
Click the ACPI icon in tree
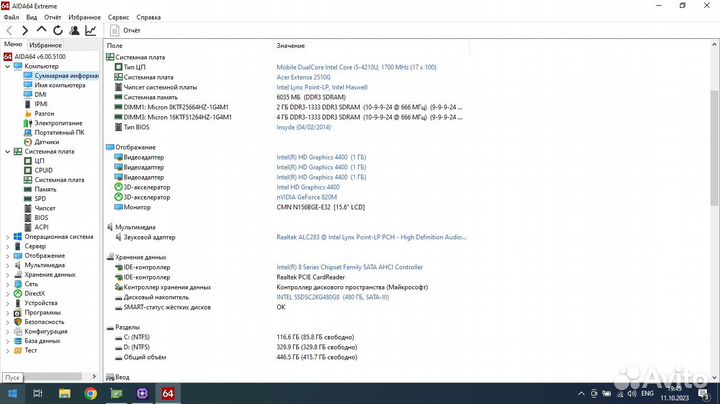click(28, 227)
